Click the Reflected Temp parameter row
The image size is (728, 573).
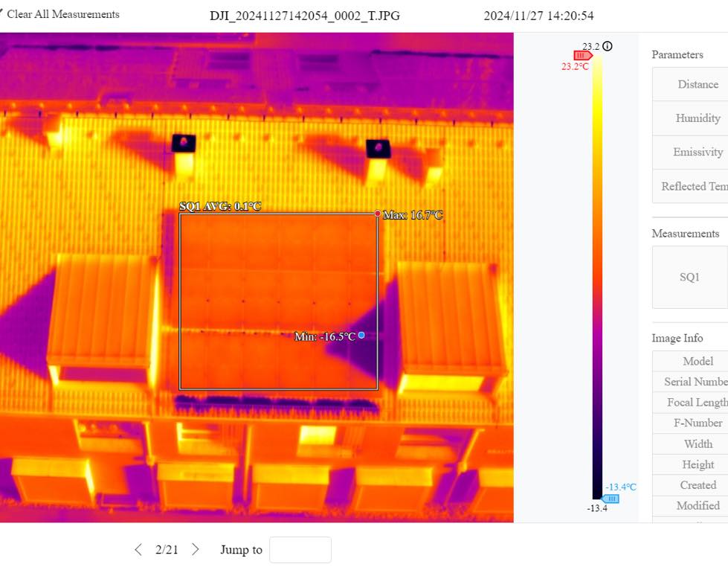point(690,186)
